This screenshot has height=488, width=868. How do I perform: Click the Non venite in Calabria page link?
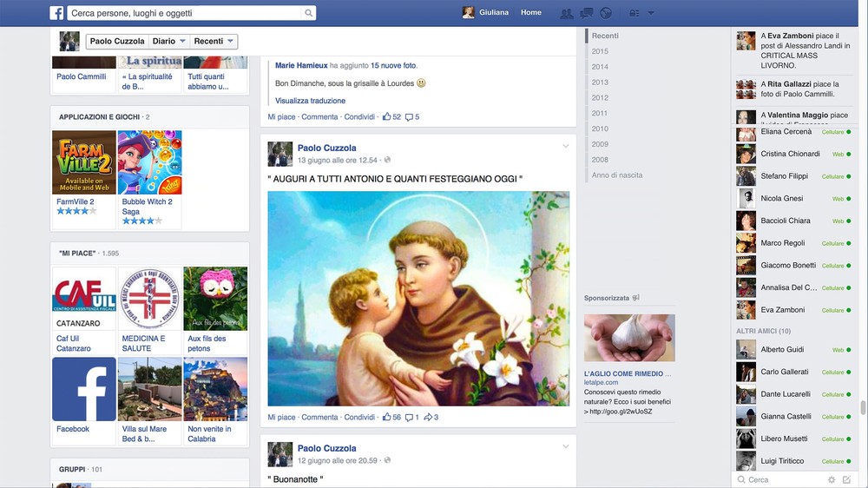coord(209,433)
